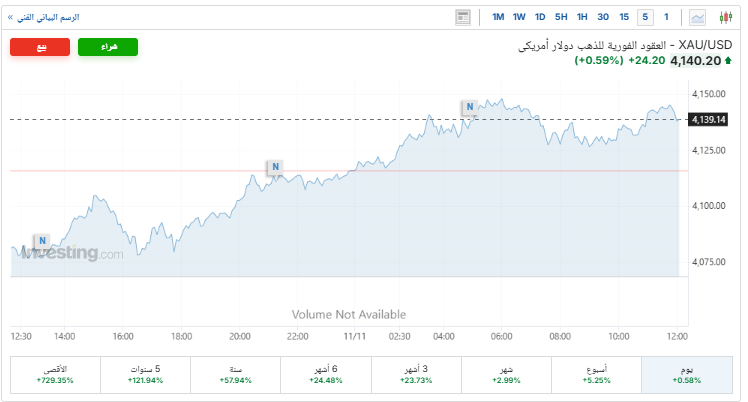Show the يوم (day) range tab
Viewport: 748px width, 402px height.
[687, 374]
